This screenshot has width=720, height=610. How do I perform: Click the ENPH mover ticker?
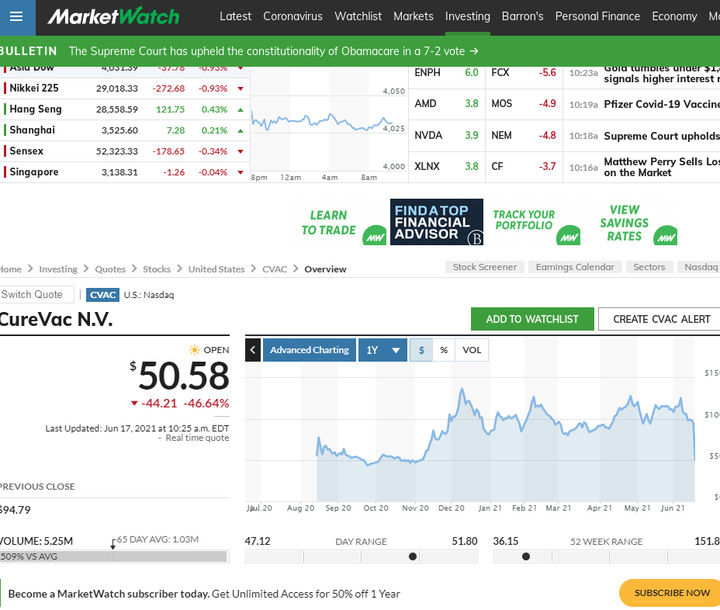point(427,73)
